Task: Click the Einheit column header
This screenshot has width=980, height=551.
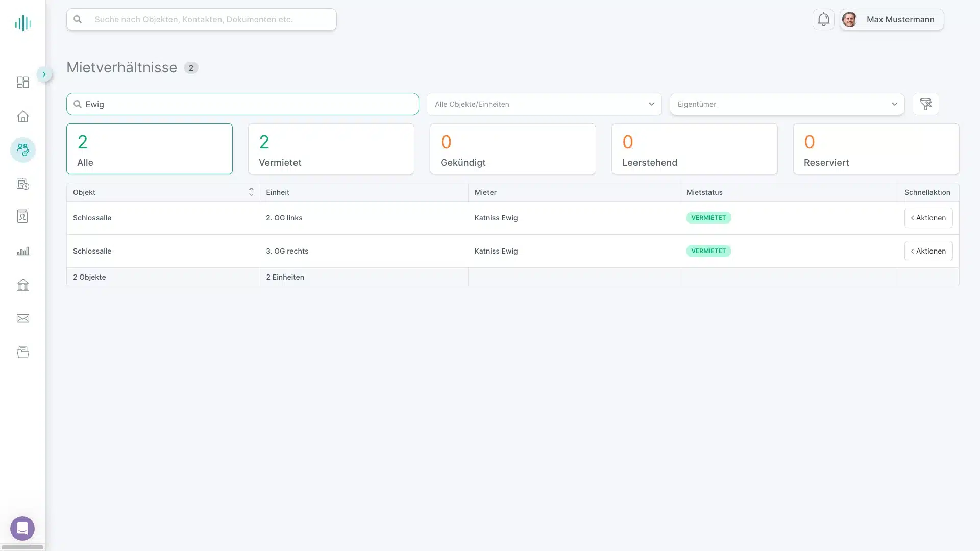Action: 364,192
